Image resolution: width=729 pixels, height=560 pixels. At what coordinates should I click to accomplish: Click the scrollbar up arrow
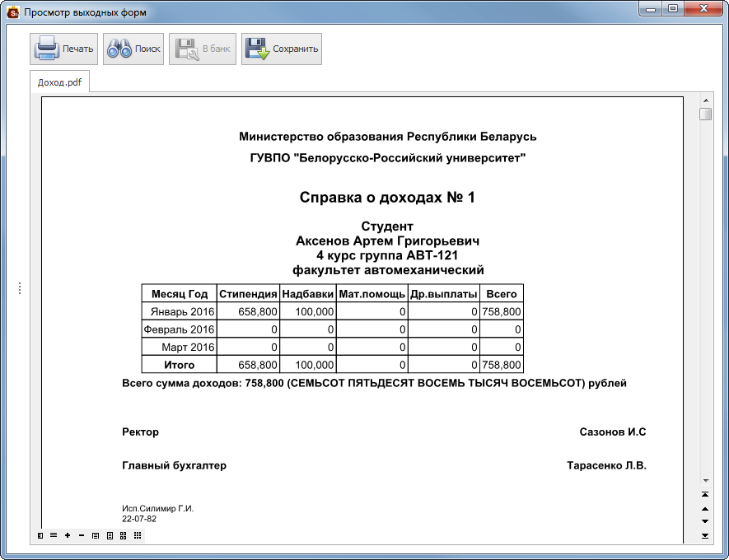click(706, 100)
